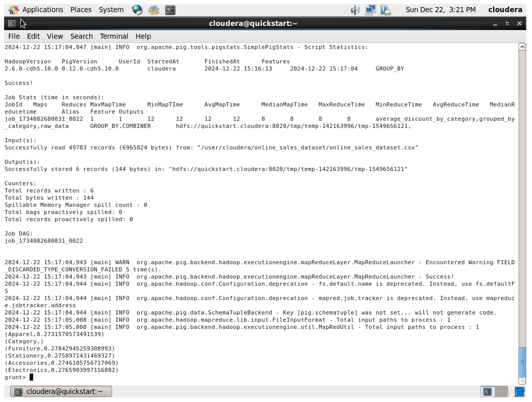This screenshot has height=402, width=532.
Task: Click the power/battery icon in the tray
Action: [x=385, y=10]
